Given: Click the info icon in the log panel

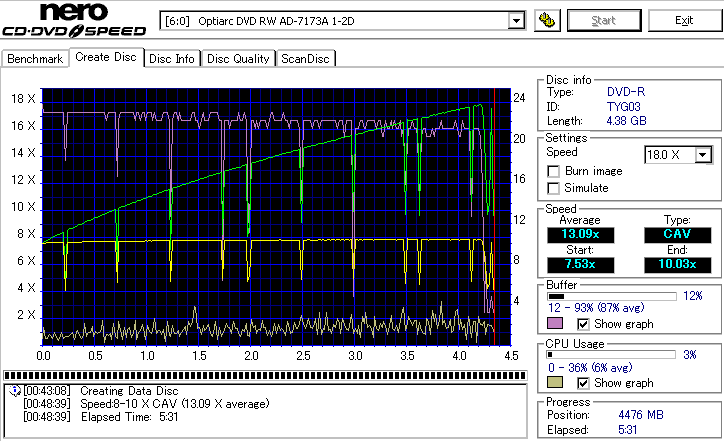Looking at the screenshot, I should tap(13, 390).
